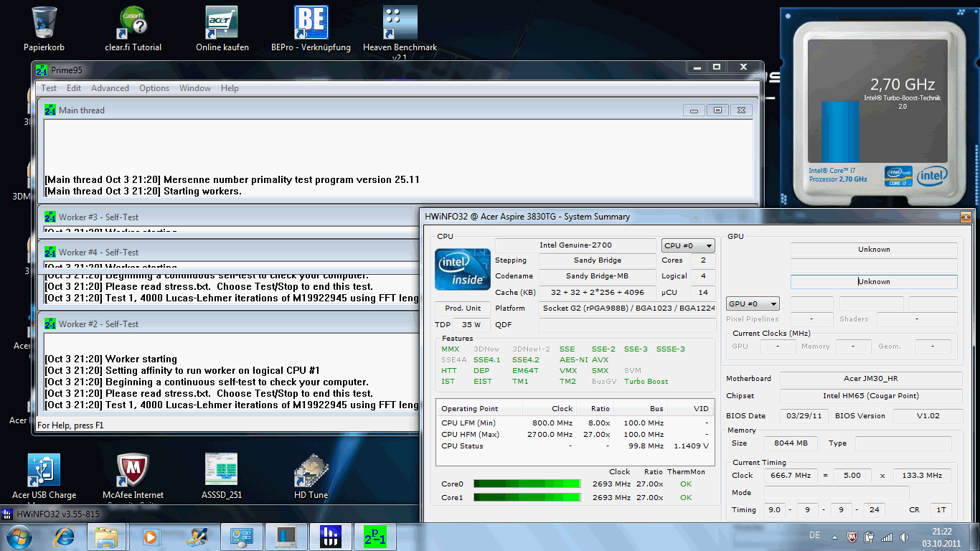Open the Options menu in Prime95
The image size is (980, 551).
[x=154, y=88]
